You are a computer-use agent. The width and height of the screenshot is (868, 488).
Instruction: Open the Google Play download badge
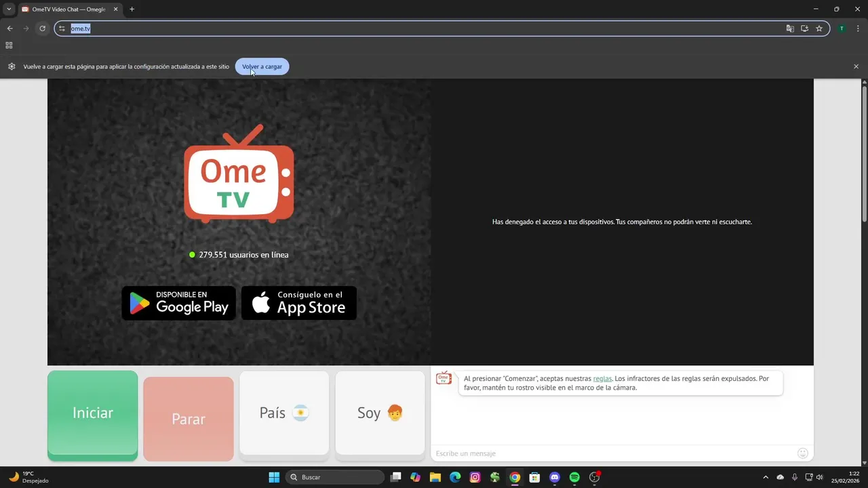pos(178,303)
